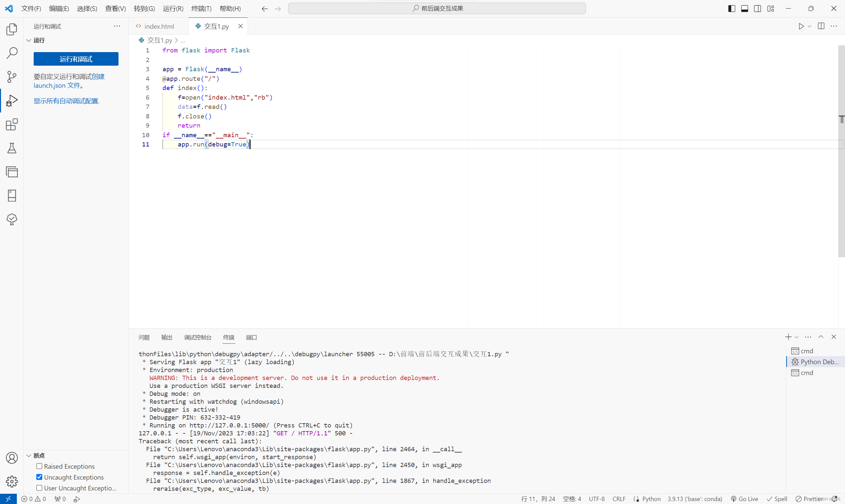Open the Testing view
845x504 pixels.
(12, 148)
